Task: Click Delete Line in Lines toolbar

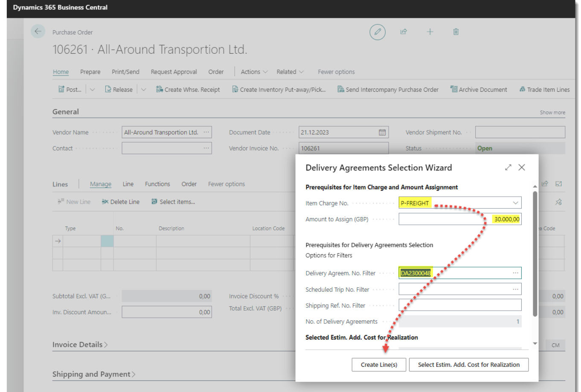Action: [121, 202]
